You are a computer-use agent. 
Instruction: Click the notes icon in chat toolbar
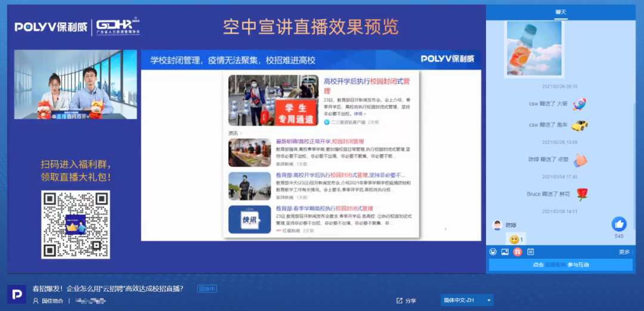[530, 252]
